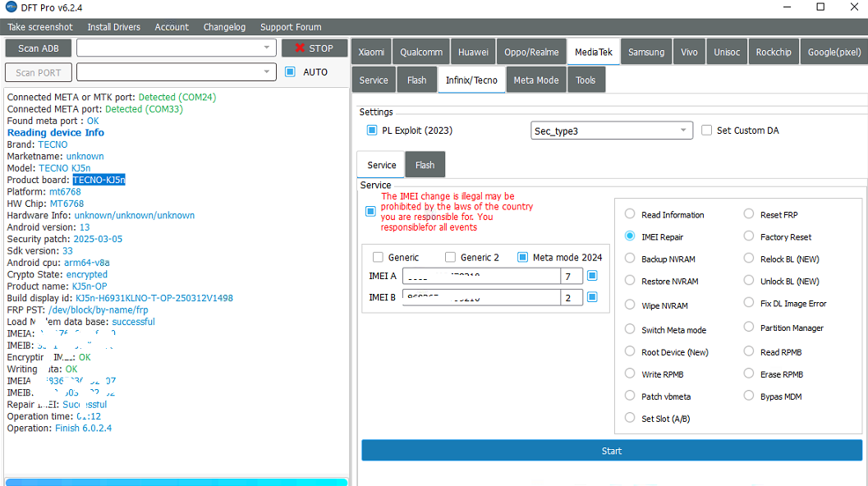Screen dimensions: 868x486
Task: Select the Reset FRP radio option
Action: [x=748, y=213]
